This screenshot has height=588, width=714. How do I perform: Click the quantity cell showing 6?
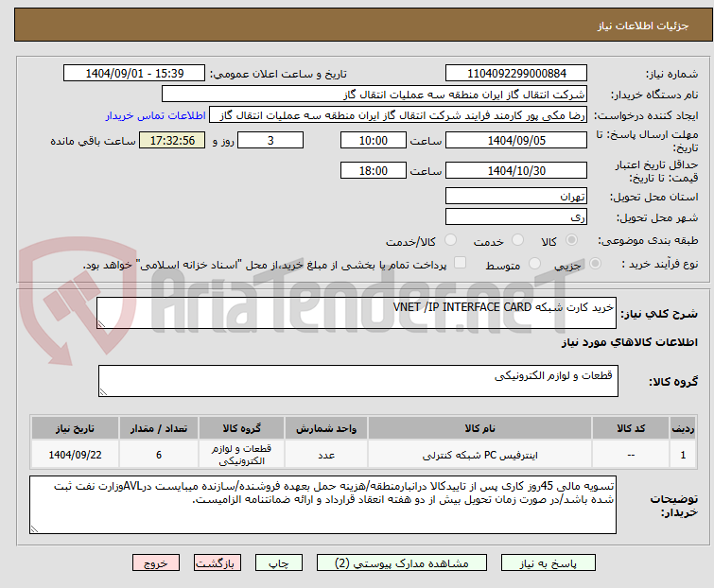(x=159, y=454)
